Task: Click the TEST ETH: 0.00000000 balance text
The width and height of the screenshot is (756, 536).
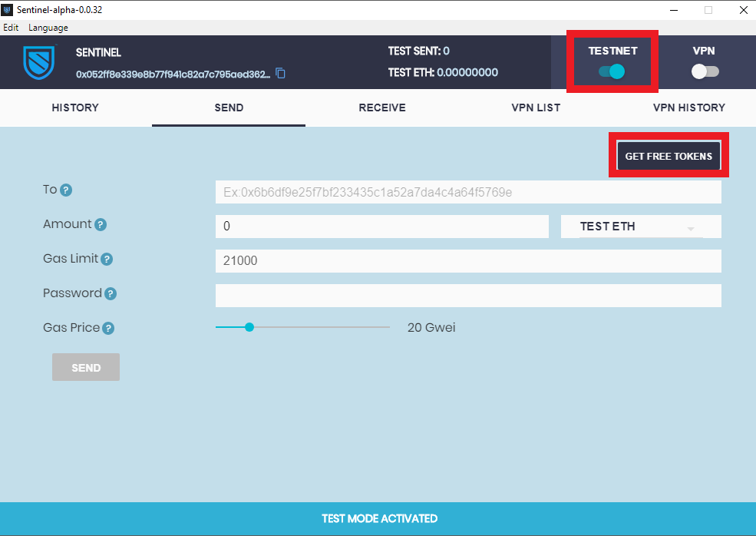Action: click(443, 72)
